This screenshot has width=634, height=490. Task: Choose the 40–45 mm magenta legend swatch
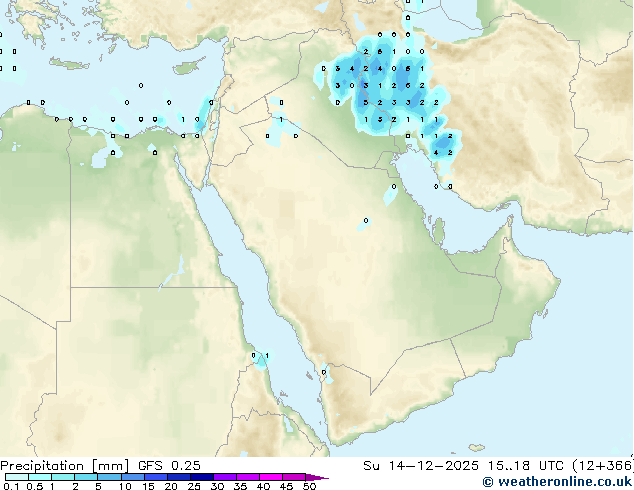coord(271,477)
